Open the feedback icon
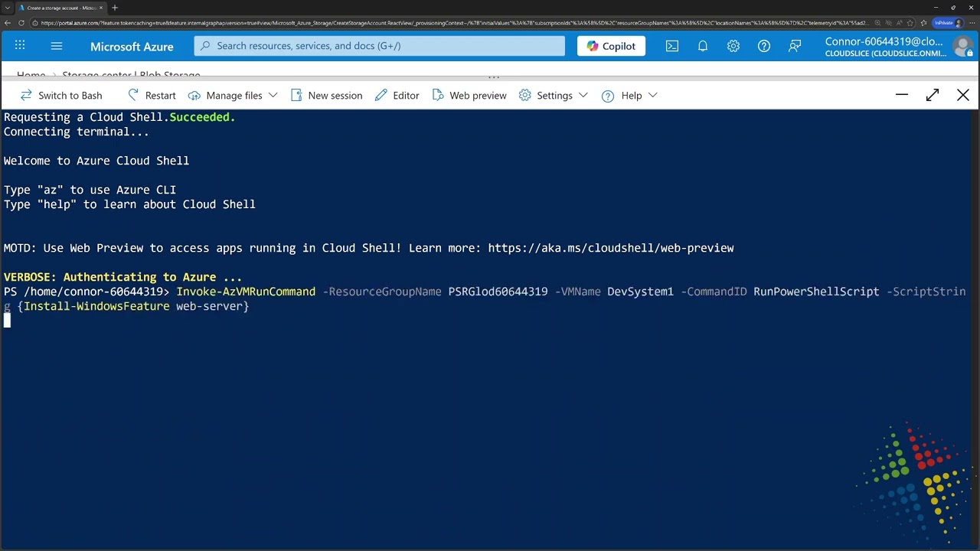The image size is (980, 551). pos(795,46)
